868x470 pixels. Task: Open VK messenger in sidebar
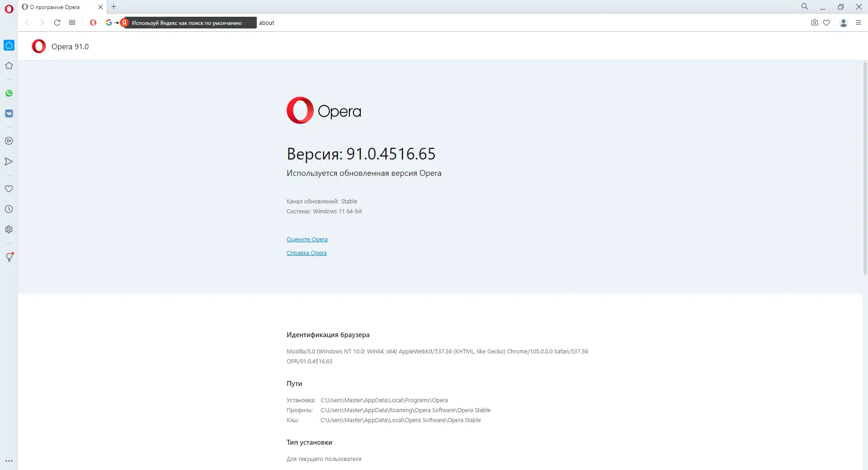(9, 113)
